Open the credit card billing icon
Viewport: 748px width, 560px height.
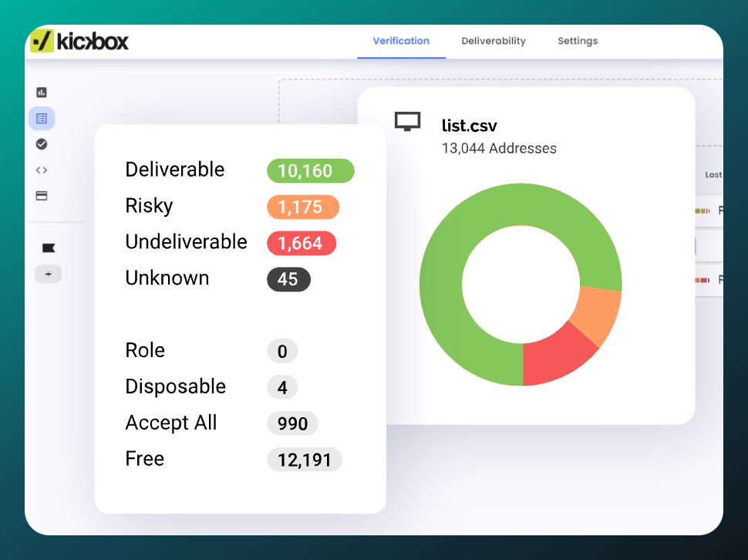pyautogui.click(x=42, y=196)
